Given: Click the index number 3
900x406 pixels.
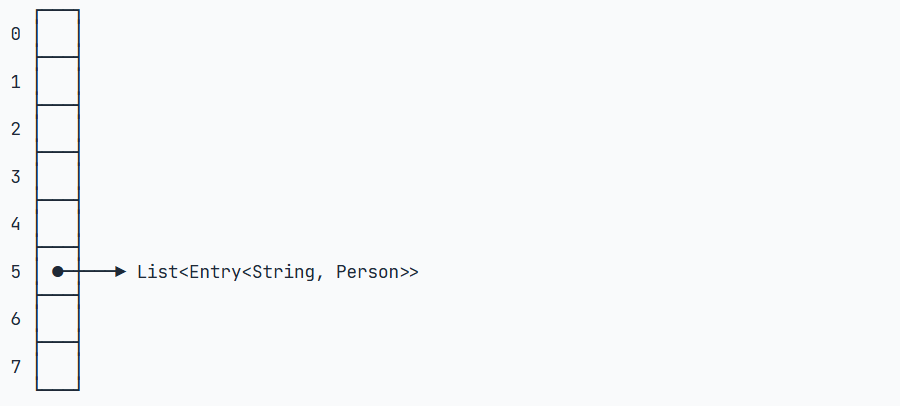Looking at the screenshot, I should point(15,176).
